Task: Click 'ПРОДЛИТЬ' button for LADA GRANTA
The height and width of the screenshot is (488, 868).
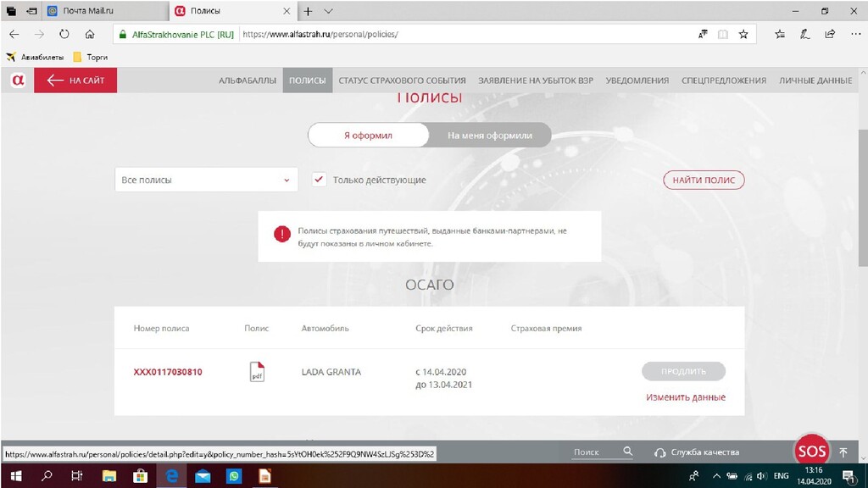Action: (684, 371)
